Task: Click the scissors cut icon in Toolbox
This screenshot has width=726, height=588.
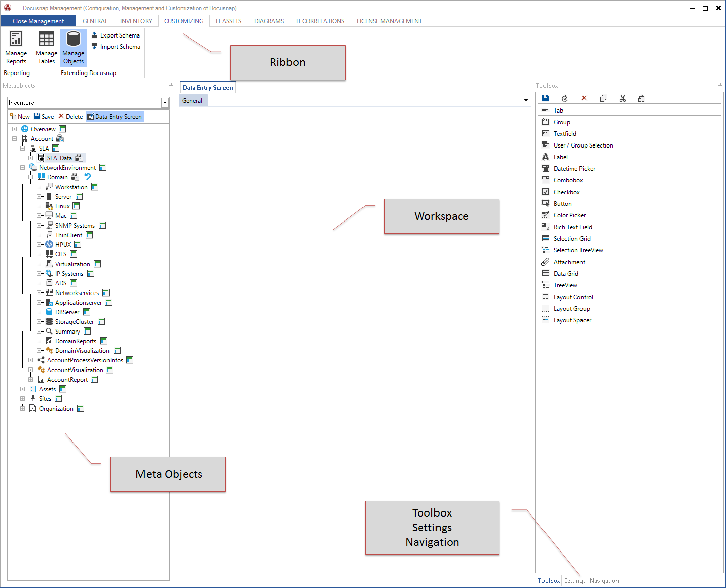Action: tap(623, 98)
